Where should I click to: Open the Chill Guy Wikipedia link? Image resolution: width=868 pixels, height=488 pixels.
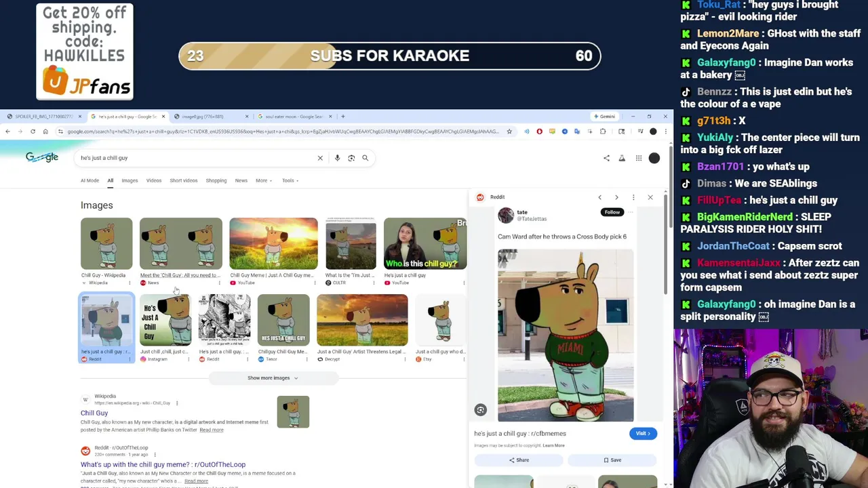coord(94,413)
